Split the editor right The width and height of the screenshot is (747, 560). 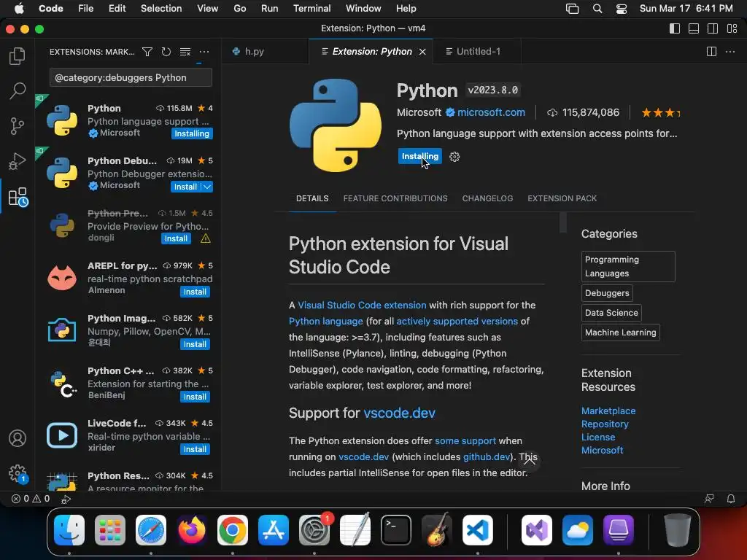[x=711, y=52]
